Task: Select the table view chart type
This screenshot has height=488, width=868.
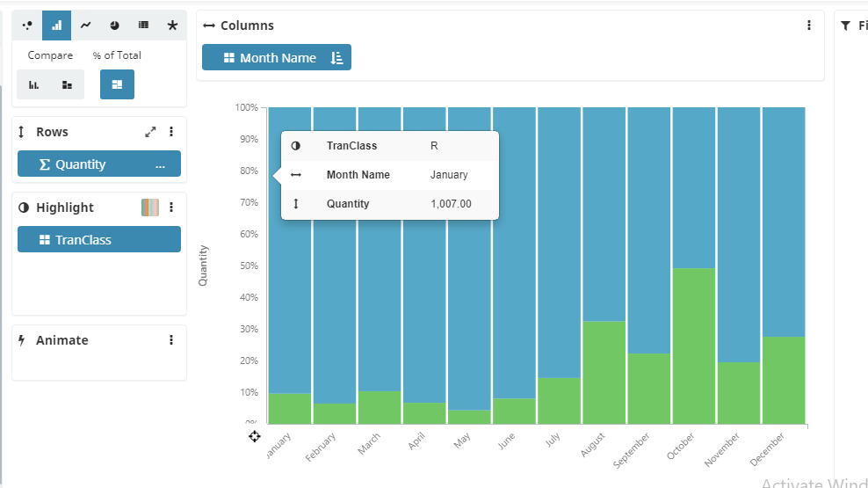Action: 143,25
